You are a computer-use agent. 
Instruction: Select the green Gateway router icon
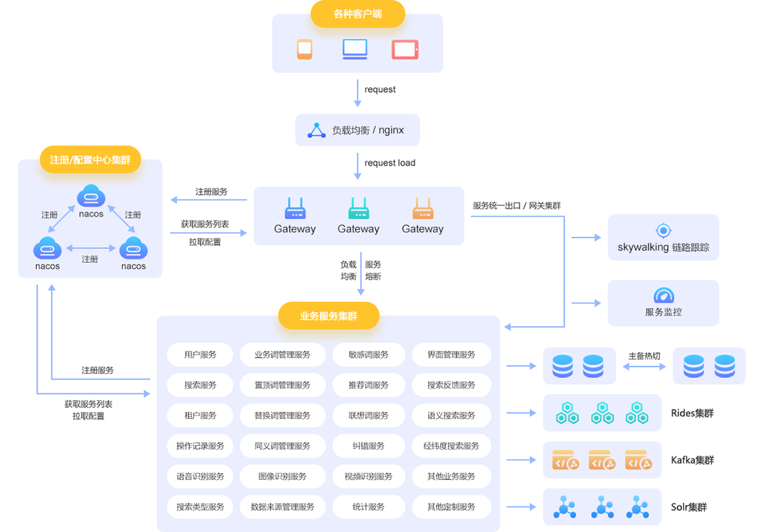click(359, 209)
